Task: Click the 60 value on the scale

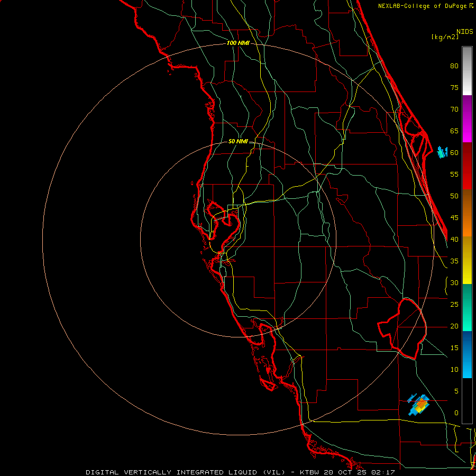Action: [x=454, y=153]
